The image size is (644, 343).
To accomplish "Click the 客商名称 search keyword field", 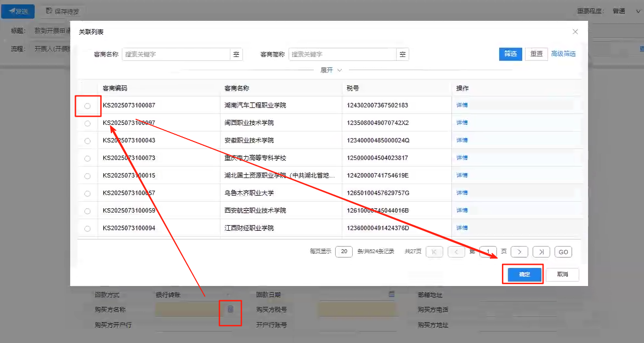I will [176, 54].
